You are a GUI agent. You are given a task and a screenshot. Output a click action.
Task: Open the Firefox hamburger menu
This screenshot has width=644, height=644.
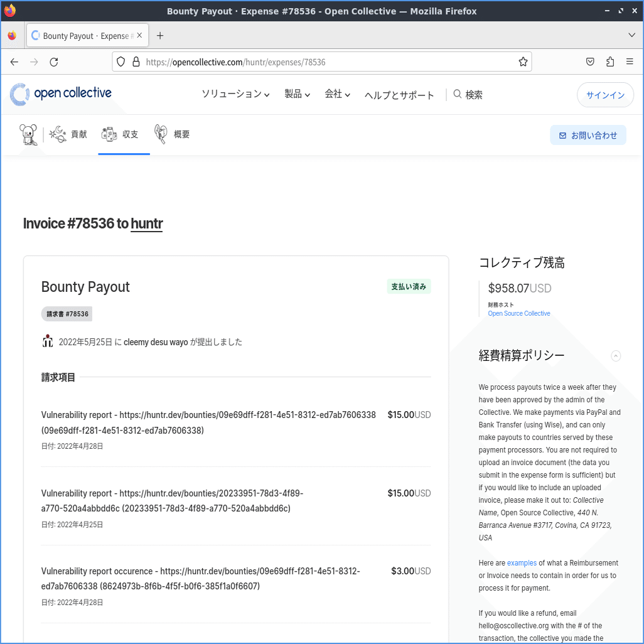click(x=630, y=62)
